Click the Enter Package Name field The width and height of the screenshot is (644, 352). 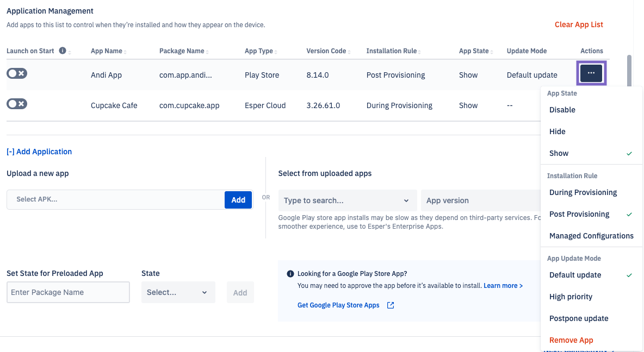click(x=68, y=292)
